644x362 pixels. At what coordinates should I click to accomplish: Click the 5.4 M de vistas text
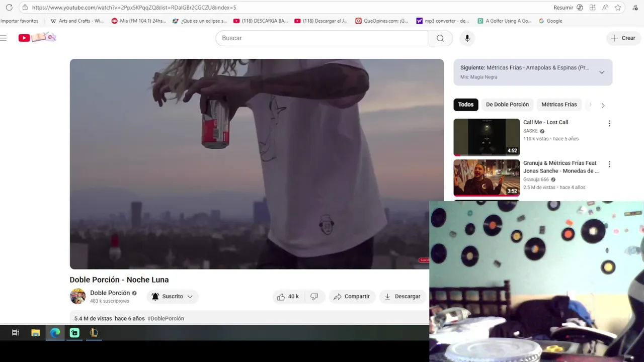coord(93,319)
